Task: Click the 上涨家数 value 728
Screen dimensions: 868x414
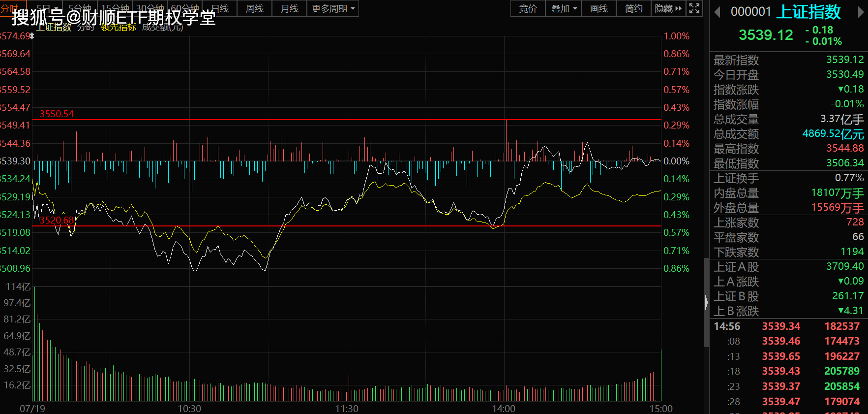Action: click(x=855, y=222)
